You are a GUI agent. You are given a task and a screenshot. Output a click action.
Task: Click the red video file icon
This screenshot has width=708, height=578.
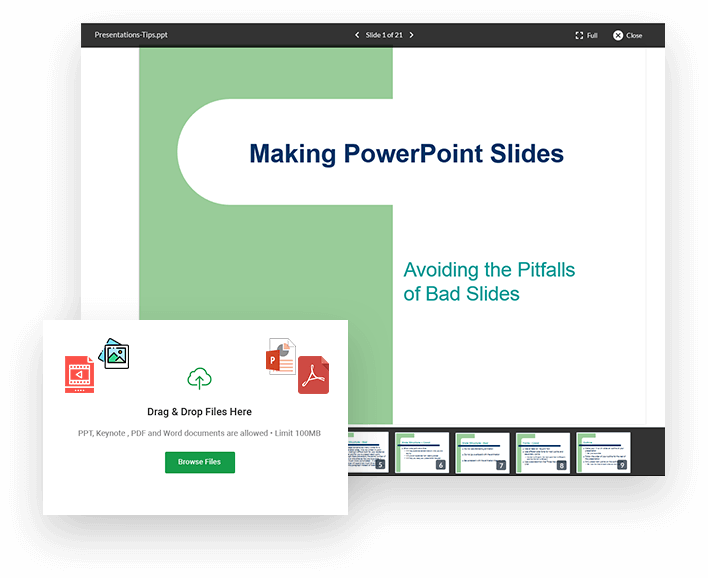[79, 374]
